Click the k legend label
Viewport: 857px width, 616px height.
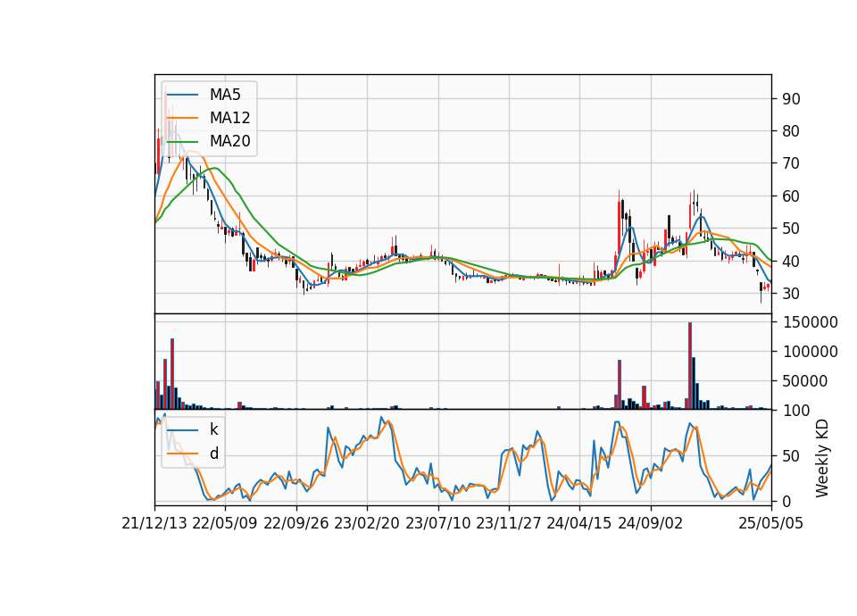tap(213, 429)
